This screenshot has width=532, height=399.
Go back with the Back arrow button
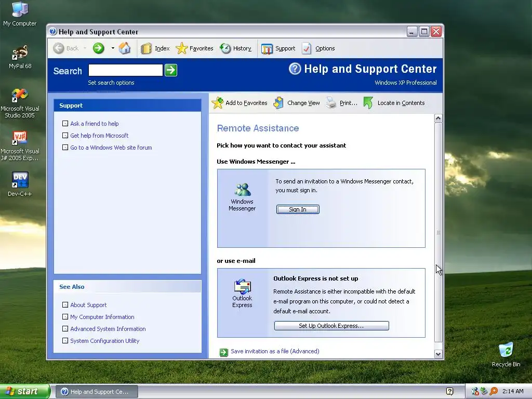click(x=59, y=48)
